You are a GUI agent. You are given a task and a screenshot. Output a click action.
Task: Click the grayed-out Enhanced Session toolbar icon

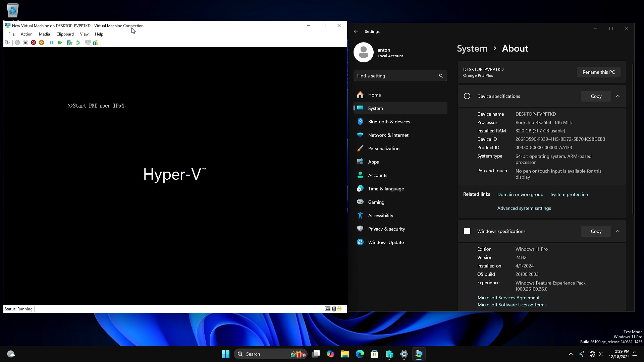[x=88, y=43]
